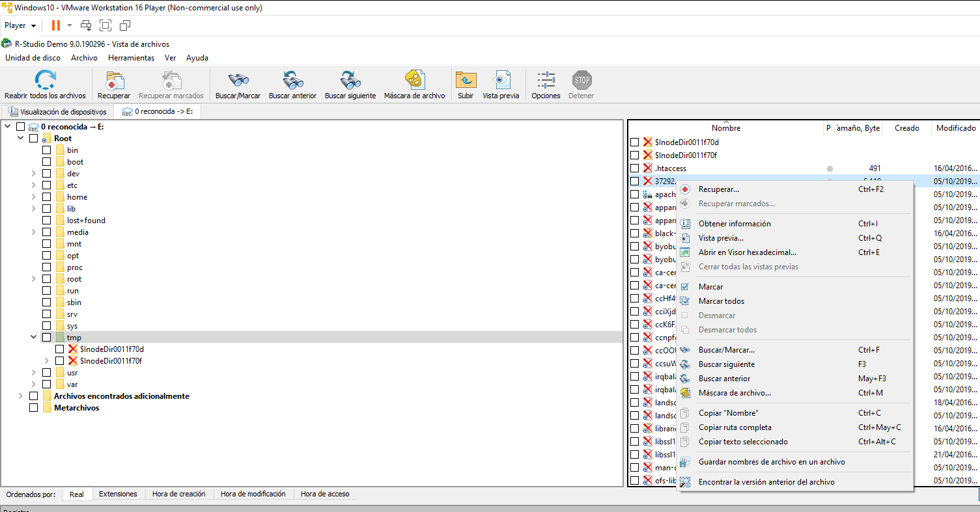Click the Recuperar toolbar icon
The image size is (980, 512).
pyautogui.click(x=114, y=80)
